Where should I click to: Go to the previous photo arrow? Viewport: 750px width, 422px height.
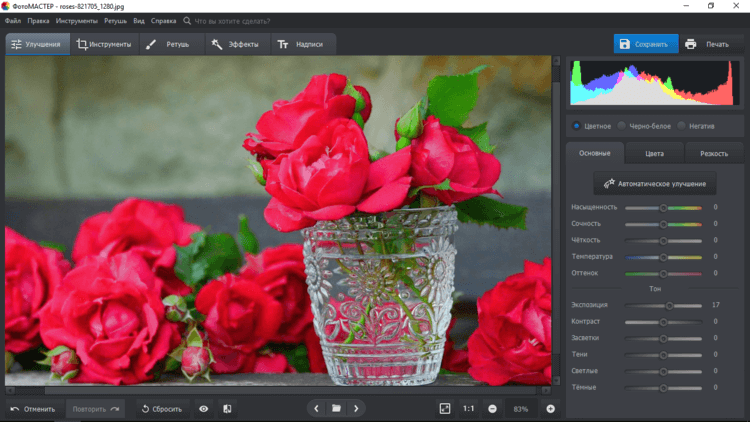coord(316,409)
